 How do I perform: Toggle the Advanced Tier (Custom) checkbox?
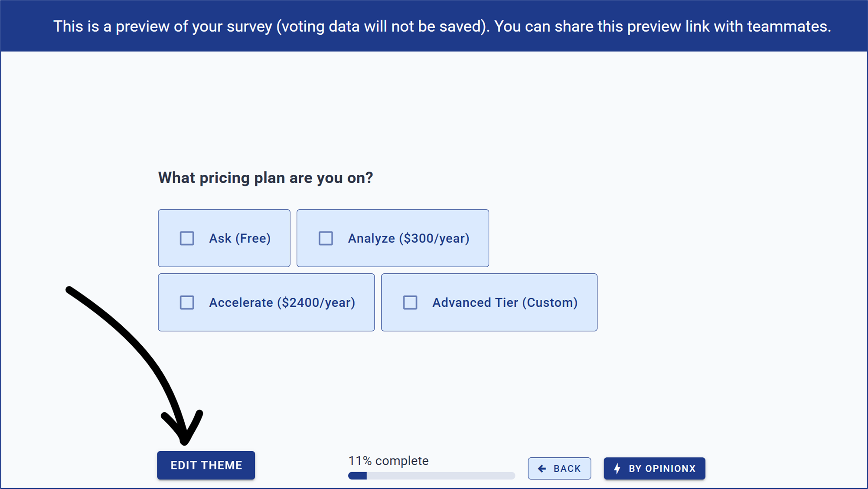click(x=410, y=302)
